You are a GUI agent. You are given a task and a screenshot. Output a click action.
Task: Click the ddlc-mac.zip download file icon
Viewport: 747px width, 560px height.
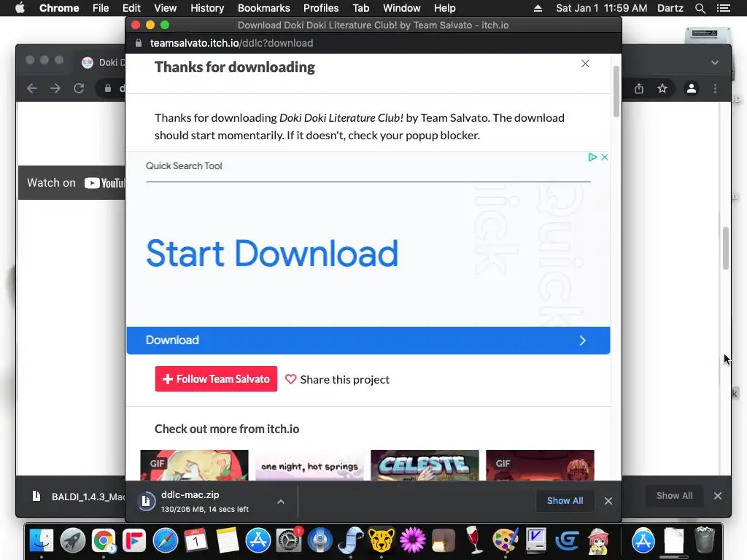pos(146,501)
